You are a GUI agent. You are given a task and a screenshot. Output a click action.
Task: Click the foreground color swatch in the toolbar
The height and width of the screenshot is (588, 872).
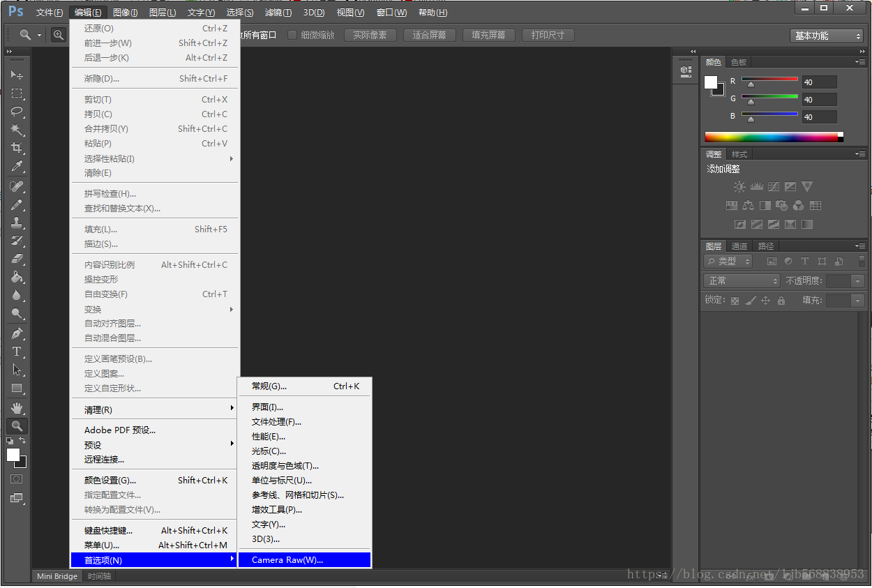pyautogui.click(x=13, y=455)
